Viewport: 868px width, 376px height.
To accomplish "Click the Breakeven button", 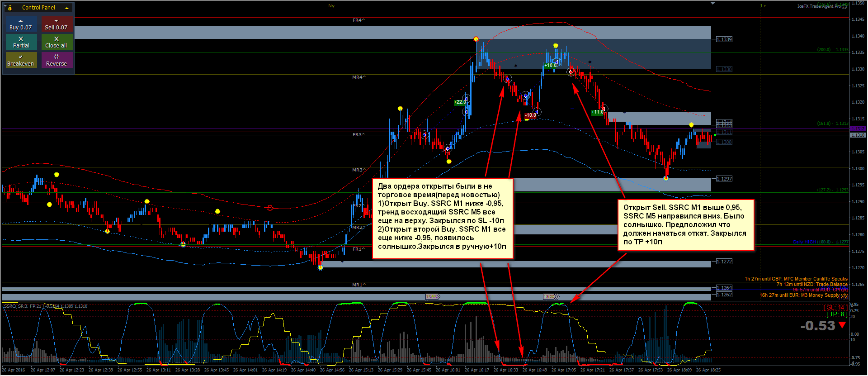I will (21, 60).
